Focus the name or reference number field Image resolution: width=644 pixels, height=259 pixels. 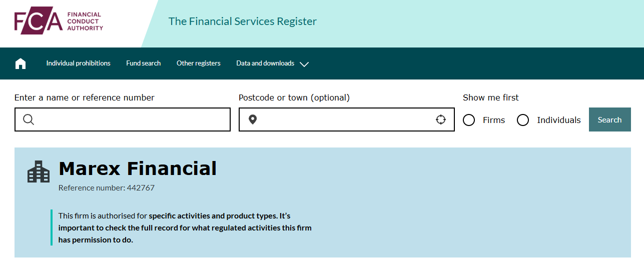click(x=130, y=119)
